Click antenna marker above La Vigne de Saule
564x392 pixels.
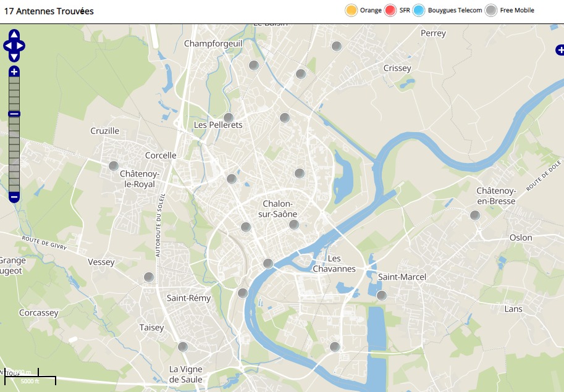tap(183, 347)
